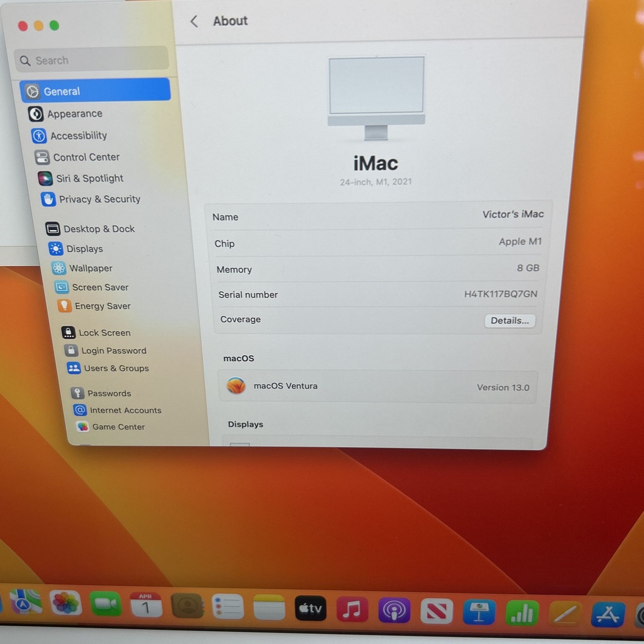Click the Lock Screen icon

pyautogui.click(x=68, y=332)
